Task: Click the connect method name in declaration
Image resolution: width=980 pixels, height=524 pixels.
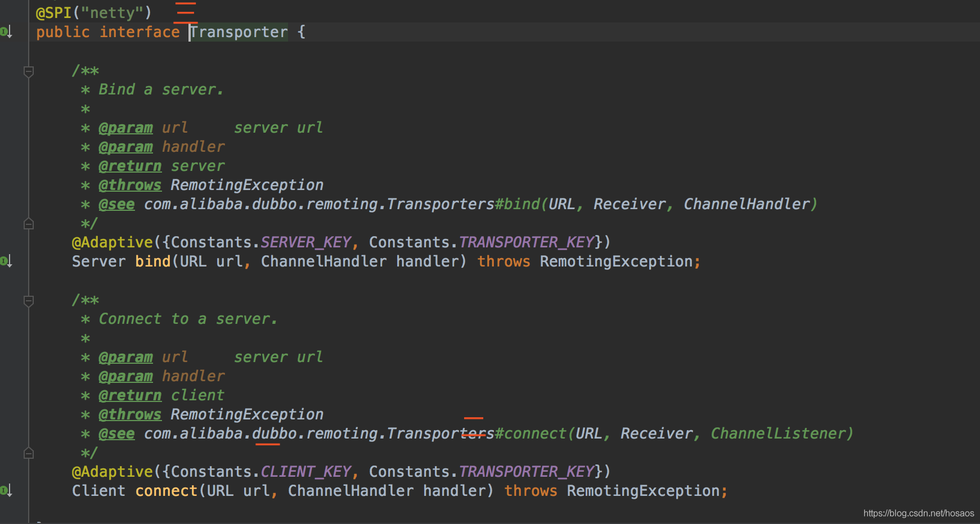Action: tap(166, 491)
